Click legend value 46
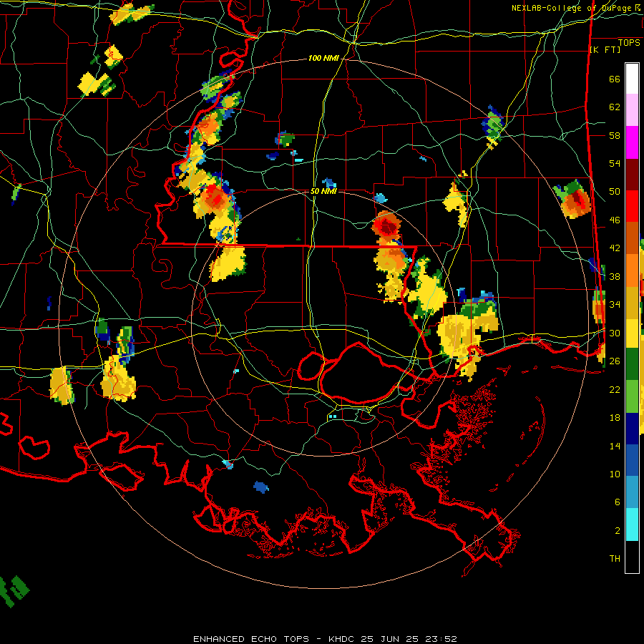Image resolution: width=644 pixels, height=644 pixels. coord(615,220)
